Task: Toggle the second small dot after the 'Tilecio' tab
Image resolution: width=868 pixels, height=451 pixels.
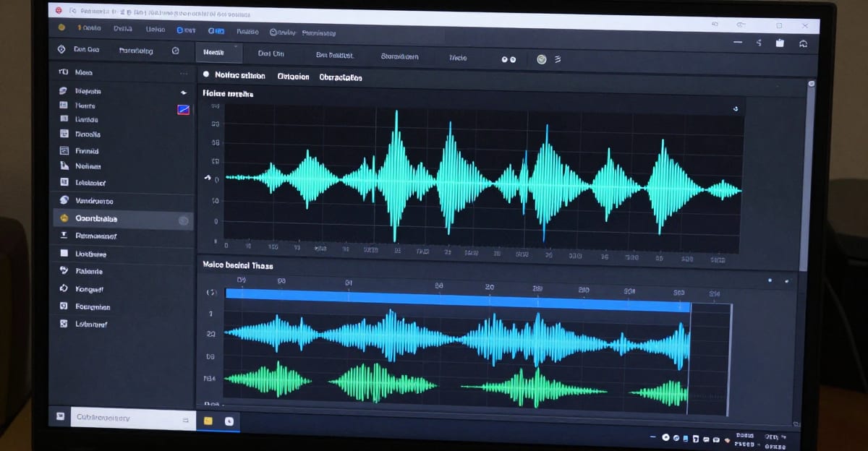Action: [513, 60]
